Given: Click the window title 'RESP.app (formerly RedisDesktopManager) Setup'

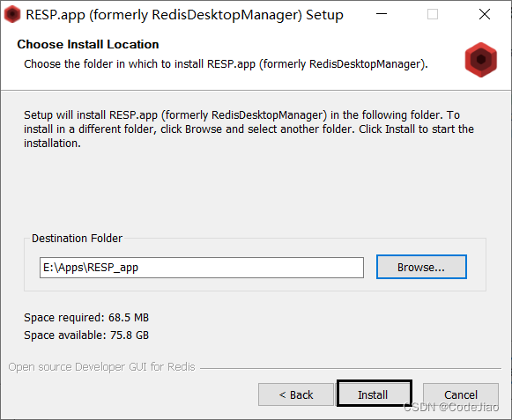Looking at the screenshot, I should click(184, 15).
